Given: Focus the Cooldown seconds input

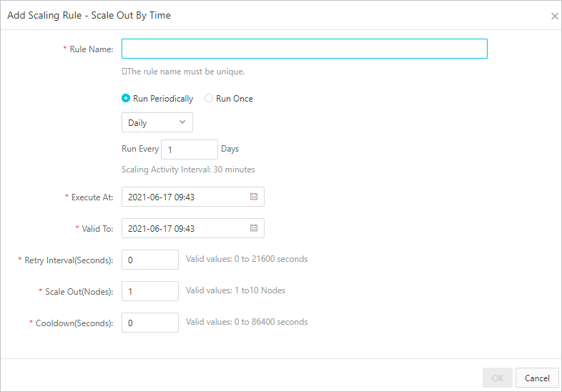Looking at the screenshot, I should coord(150,323).
